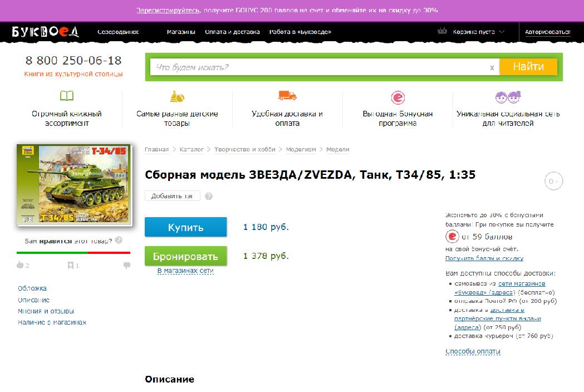The width and height of the screenshot is (584, 392).
Task: Open the Северодвинск city selector
Action: (118, 32)
